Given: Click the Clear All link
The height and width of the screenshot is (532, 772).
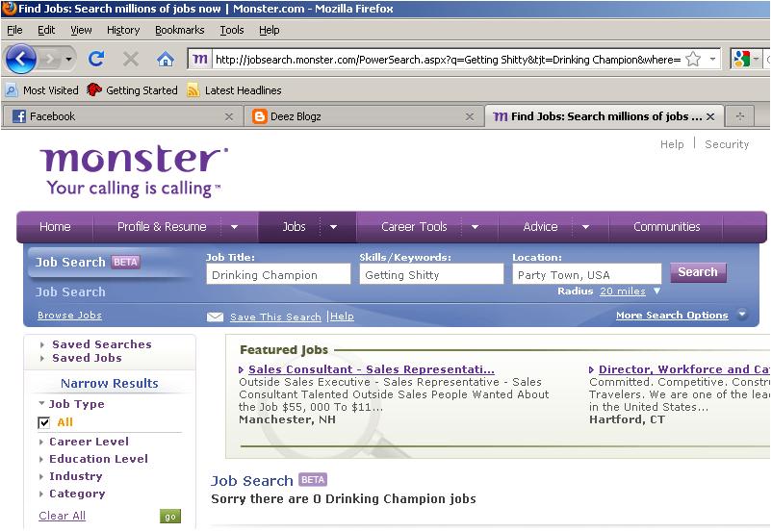Looking at the screenshot, I should click(62, 516).
